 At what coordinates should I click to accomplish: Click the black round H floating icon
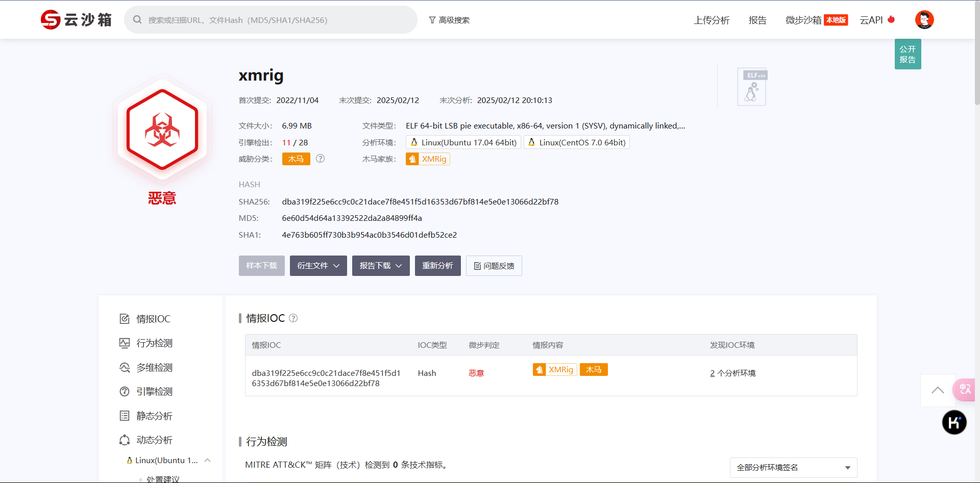tap(954, 422)
